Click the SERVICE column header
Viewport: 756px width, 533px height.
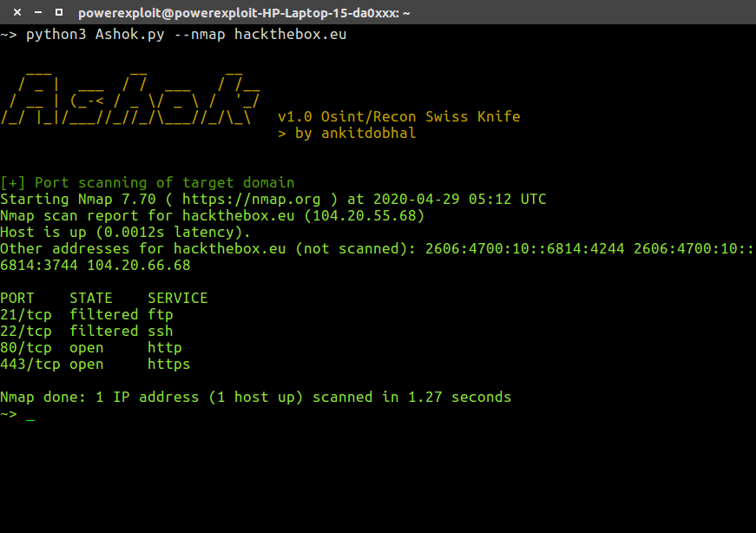coord(178,298)
